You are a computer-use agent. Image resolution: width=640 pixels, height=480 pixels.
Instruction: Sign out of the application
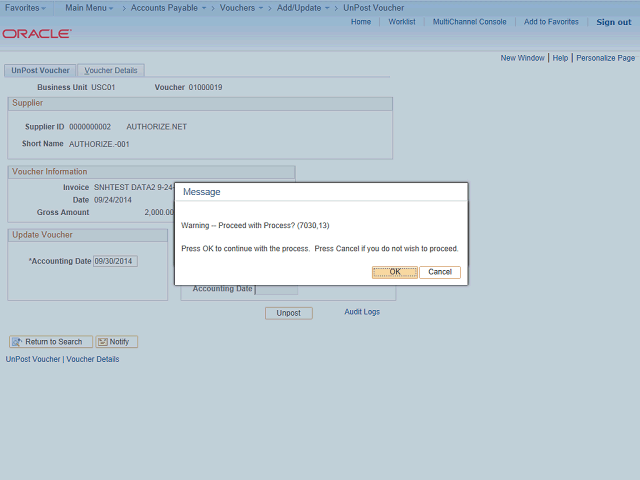(x=613, y=22)
